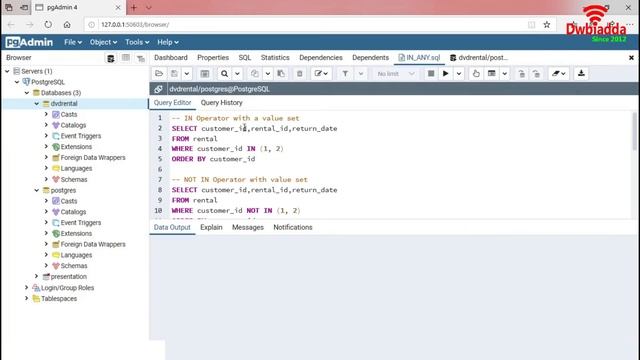Click the Open File folder icon
The image size is (640, 360).
[x=159, y=74]
